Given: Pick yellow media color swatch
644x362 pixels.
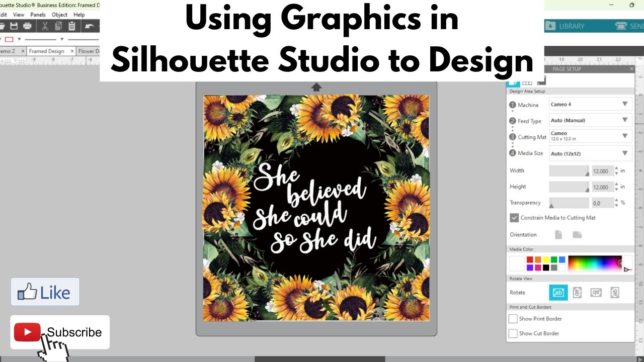Looking at the screenshot, I should (x=546, y=259).
